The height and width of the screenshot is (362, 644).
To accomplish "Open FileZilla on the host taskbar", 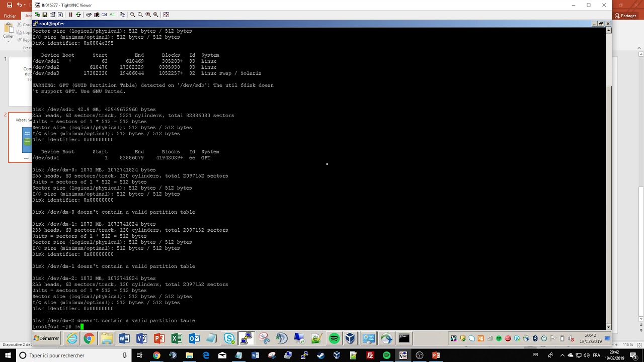I will tap(370, 355).
